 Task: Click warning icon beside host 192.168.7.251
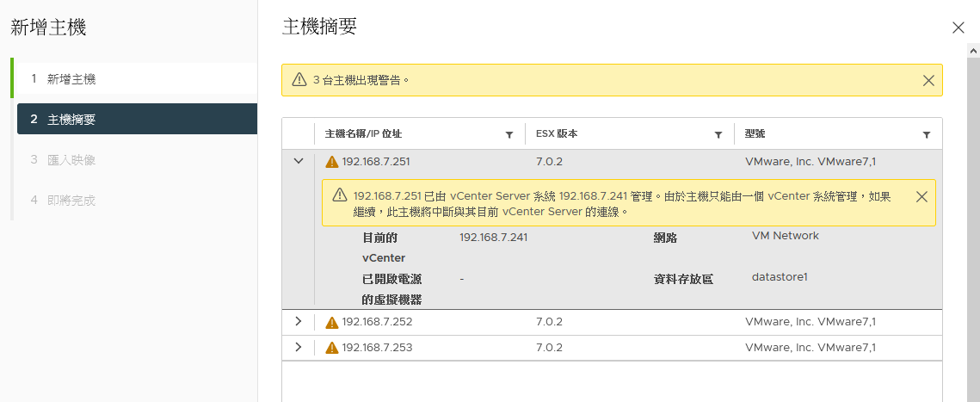[332, 162]
